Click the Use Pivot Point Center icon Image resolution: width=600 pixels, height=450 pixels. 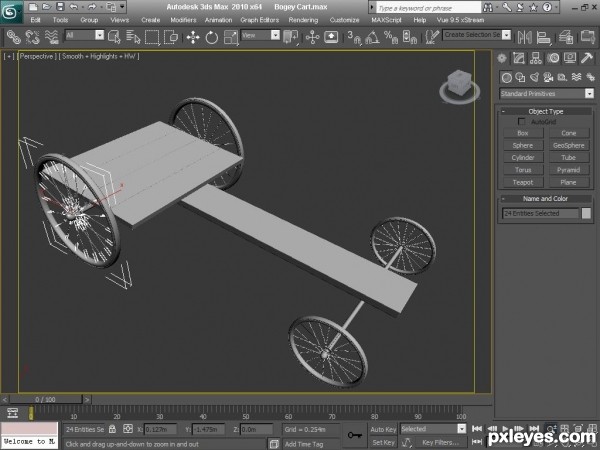click(x=291, y=37)
